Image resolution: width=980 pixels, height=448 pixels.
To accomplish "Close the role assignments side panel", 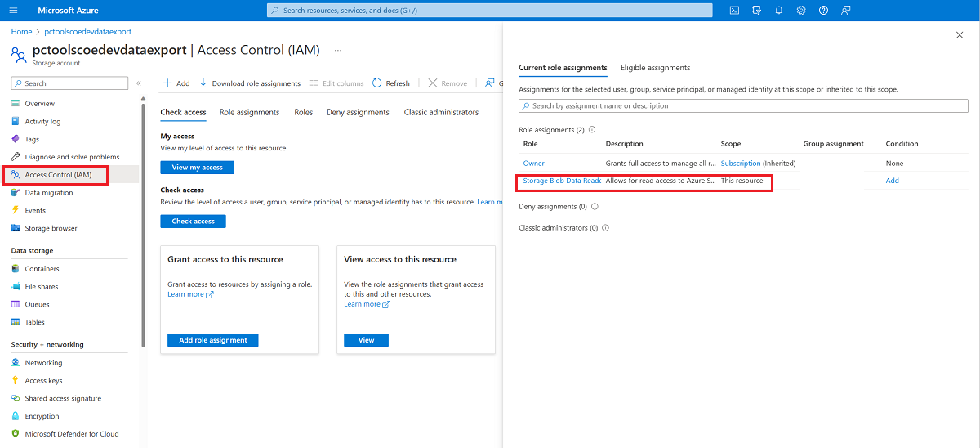I will 960,35.
